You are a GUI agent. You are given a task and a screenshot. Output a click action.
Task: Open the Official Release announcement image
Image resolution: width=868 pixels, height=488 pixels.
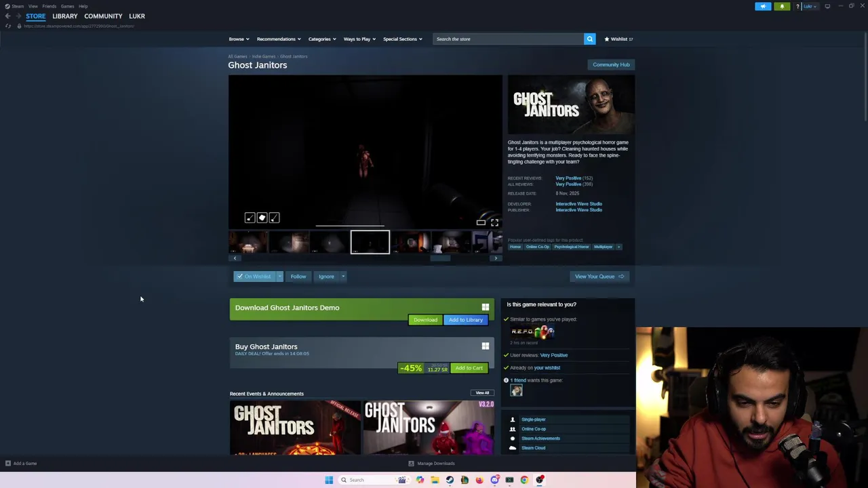pos(295,428)
